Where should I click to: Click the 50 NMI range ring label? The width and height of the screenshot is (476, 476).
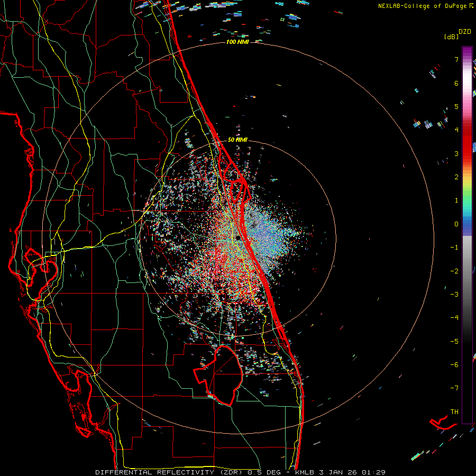click(237, 140)
